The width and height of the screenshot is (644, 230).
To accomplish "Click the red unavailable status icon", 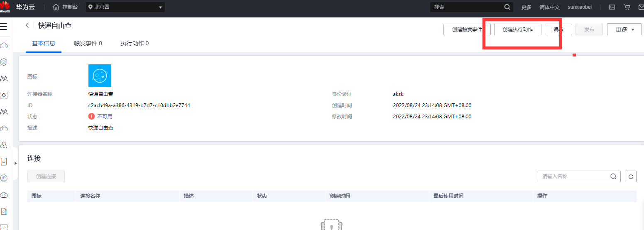I will tap(91, 117).
